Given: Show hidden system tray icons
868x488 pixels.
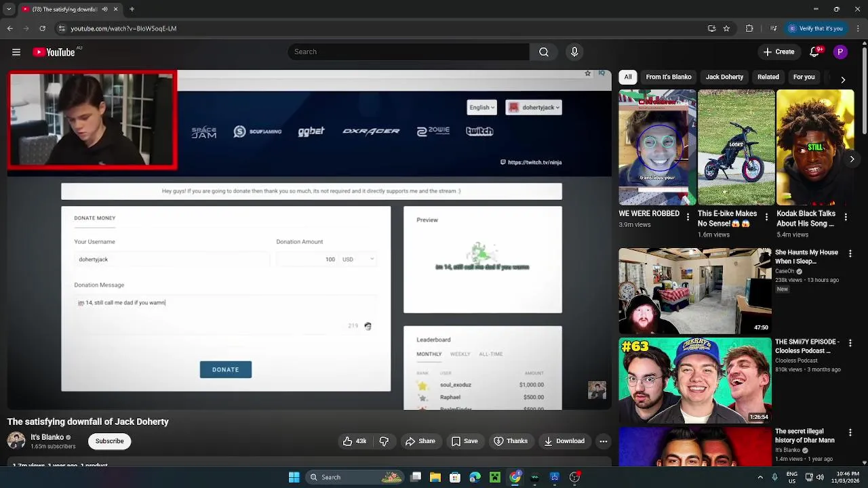Looking at the screenshot, I should click(x=760, y=477).
